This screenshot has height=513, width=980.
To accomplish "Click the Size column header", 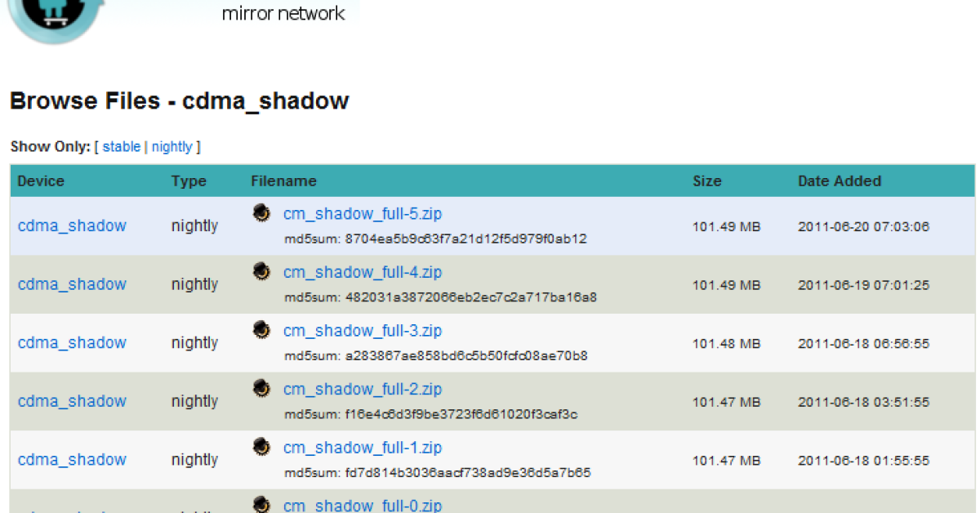I will coord(707,181).
